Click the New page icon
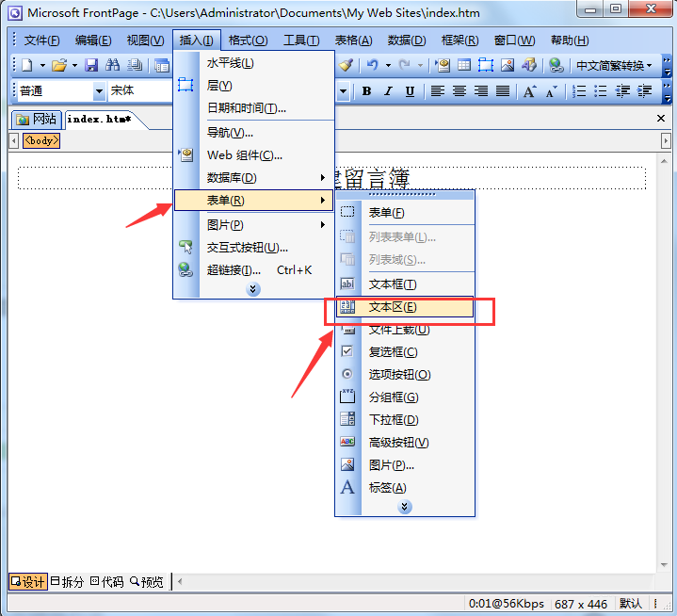 [x=27, y=65]
